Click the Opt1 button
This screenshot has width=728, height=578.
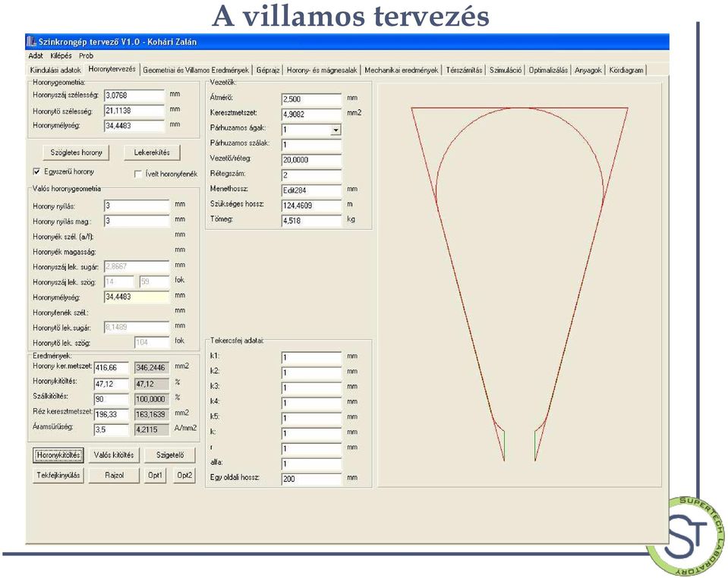pyautogui.click(x=155, y=475)
